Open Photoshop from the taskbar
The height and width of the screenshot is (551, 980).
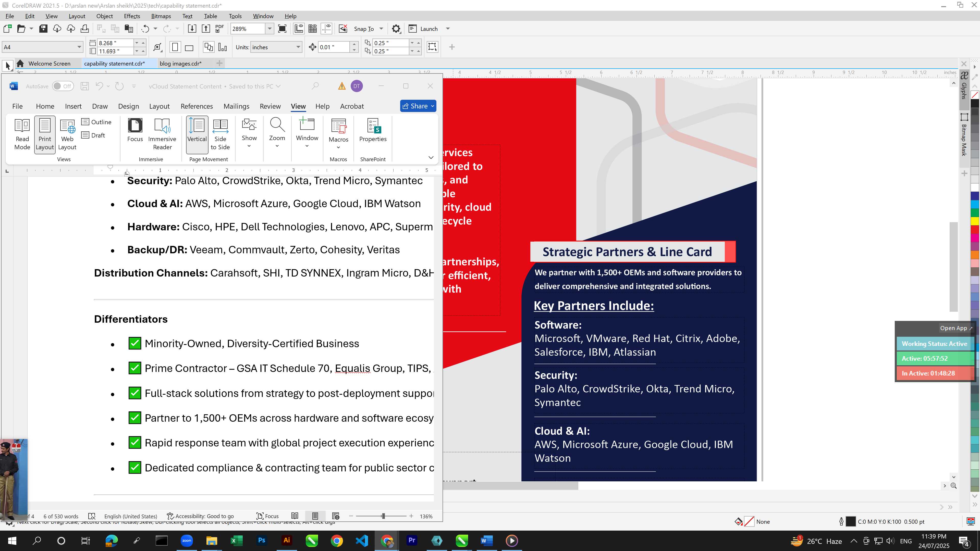(x=261, y=540)
